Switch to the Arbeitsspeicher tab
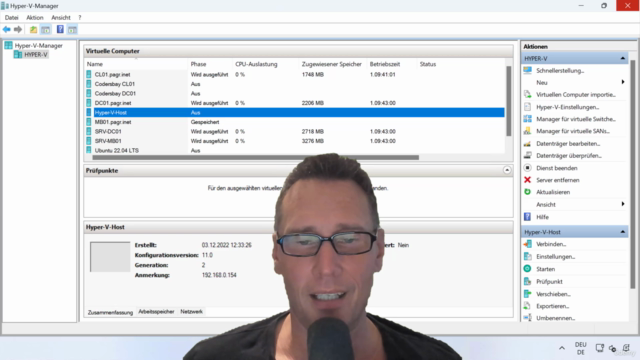The height and width of the screenshot is (360, 640). pyautogui.click(x=156, y=311)
